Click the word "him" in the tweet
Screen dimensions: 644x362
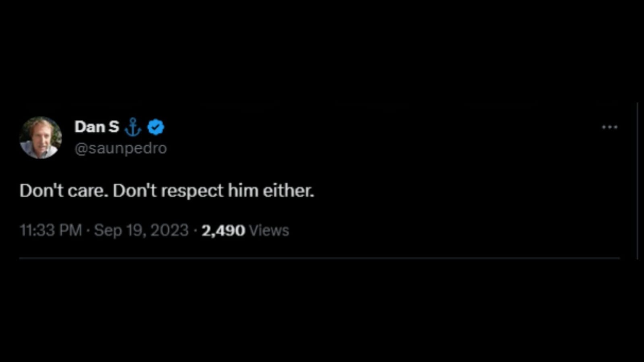tap(243, 191)
